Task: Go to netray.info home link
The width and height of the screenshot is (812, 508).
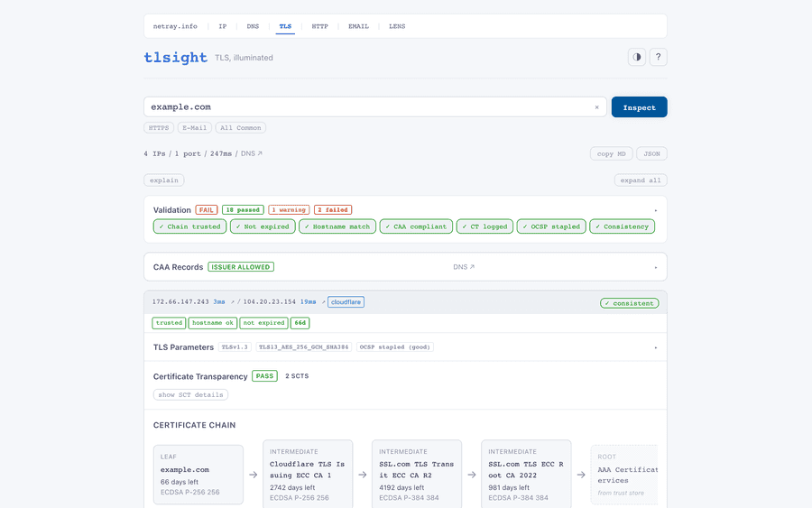Action: point(175,26)
